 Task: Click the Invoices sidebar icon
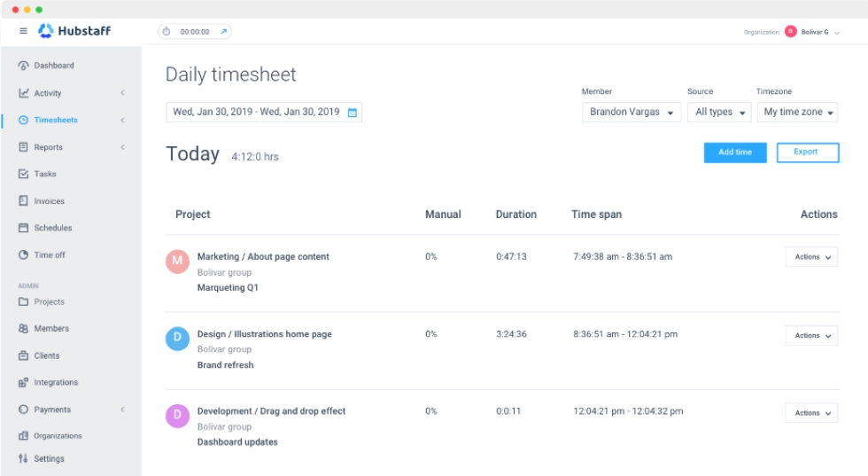coord(23,200)
